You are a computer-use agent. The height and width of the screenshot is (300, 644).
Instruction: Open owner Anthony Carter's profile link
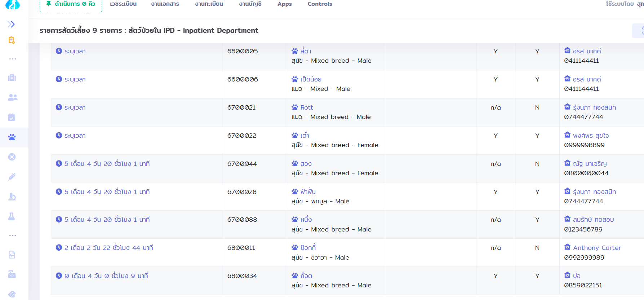pyautogui.click(x=597, y=248)
